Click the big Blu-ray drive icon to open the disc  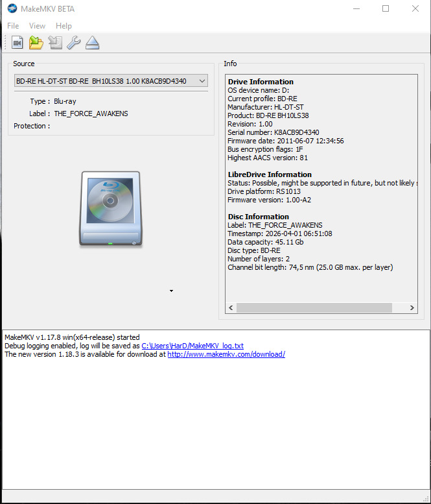(x=110, y=210)
